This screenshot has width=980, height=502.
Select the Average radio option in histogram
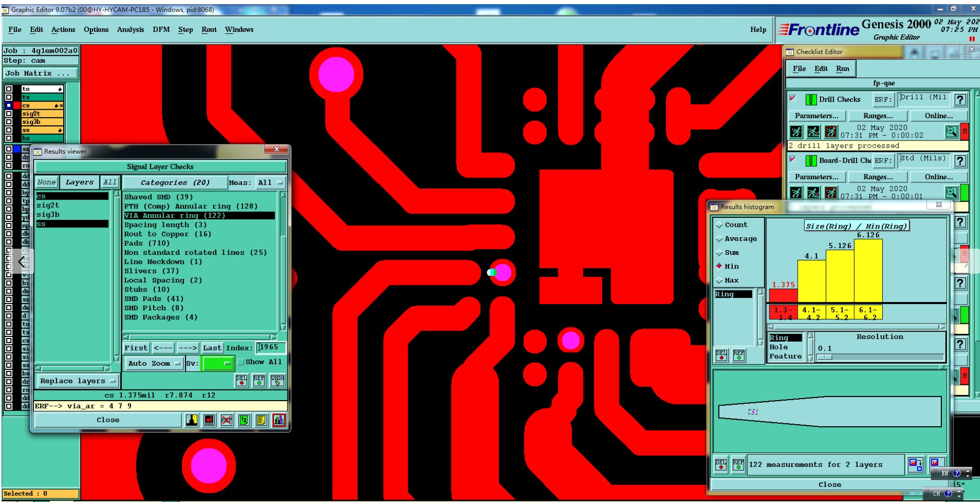click(x=720, y=239)
